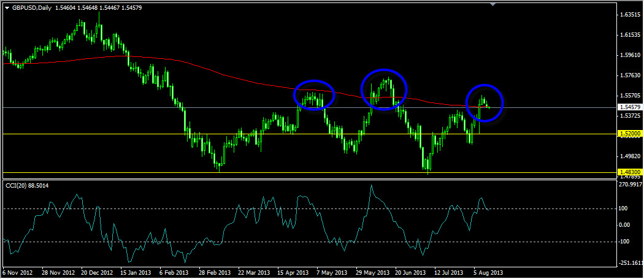Click the 6 Feb 2013 date label
Viewport: 644px width, 279px height.
tap(175, 272)
